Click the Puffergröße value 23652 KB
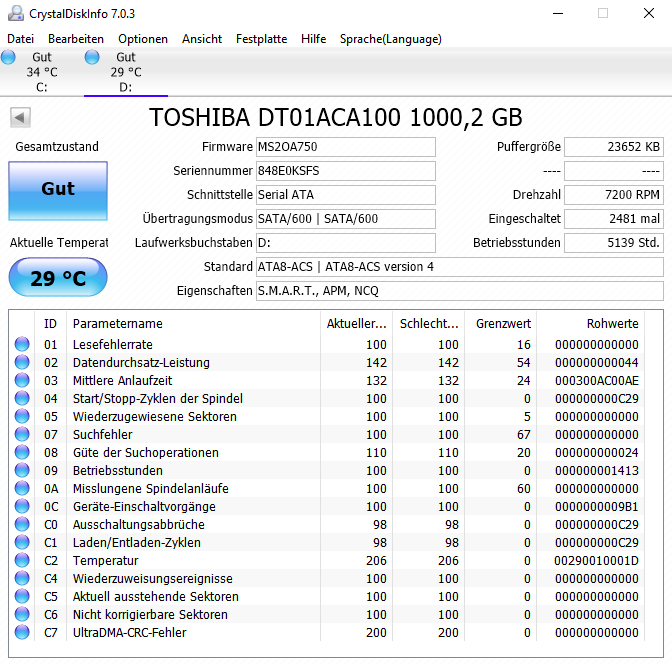The width and height of the screenshot is (672, 664). click(614, 147)
